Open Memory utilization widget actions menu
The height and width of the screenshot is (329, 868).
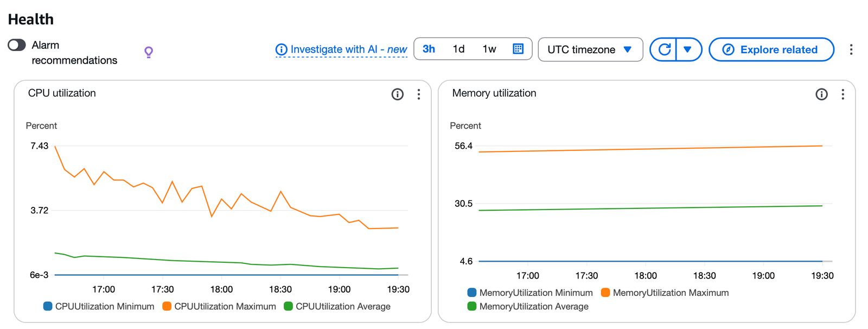click(x=843, y=94)
